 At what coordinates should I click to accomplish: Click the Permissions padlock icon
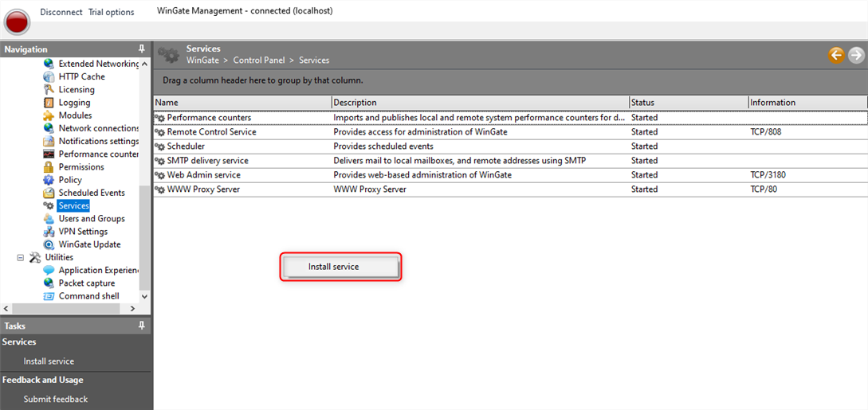tap(49, 167)
